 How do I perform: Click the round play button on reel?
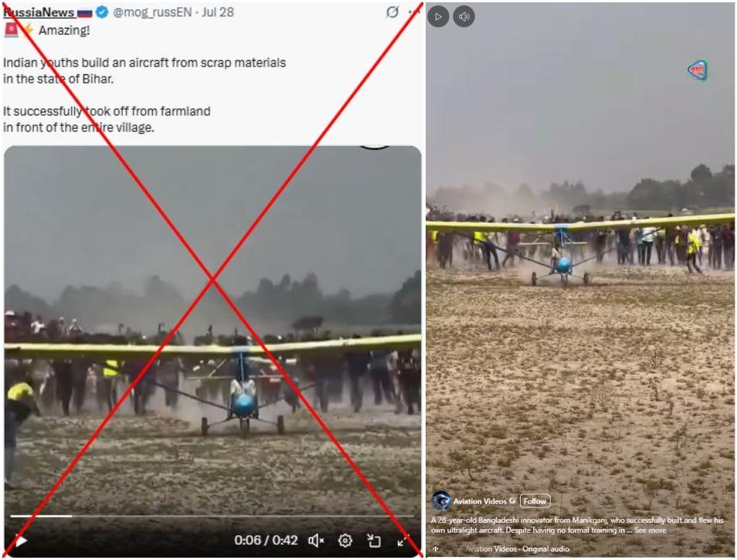(x=438, y=17)
